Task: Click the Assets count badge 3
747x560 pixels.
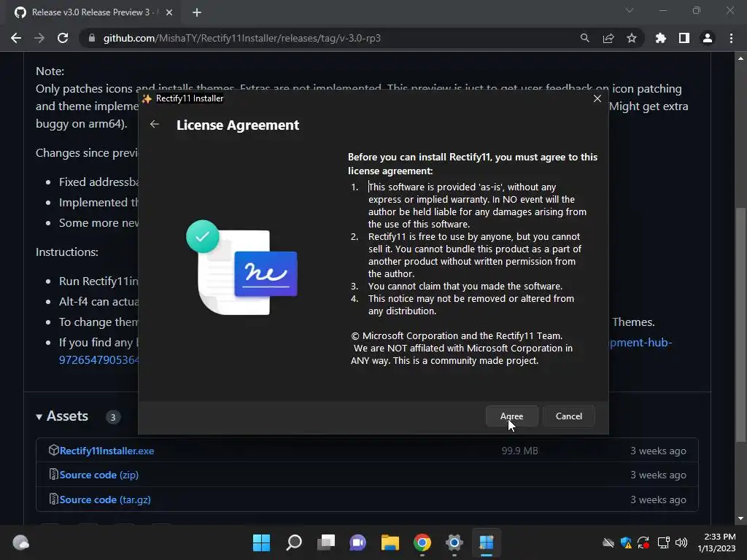Action: [x=113, y=417]
